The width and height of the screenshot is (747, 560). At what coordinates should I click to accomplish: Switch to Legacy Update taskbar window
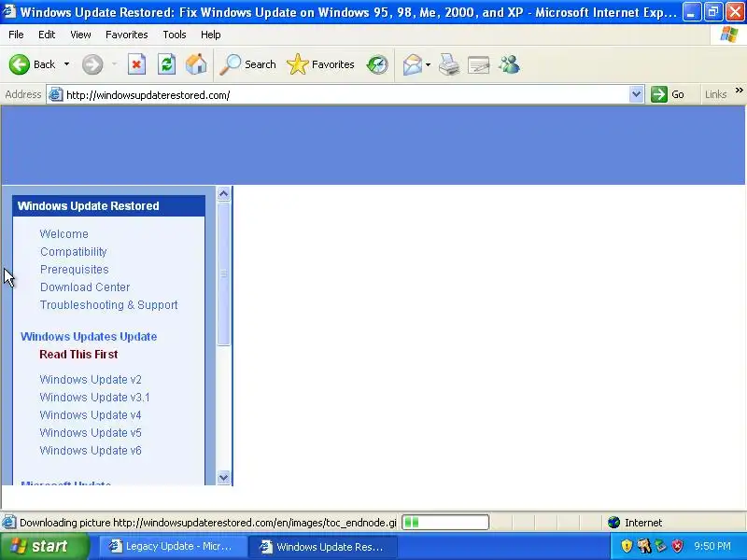pyautogui.click(x=172, y=547)
